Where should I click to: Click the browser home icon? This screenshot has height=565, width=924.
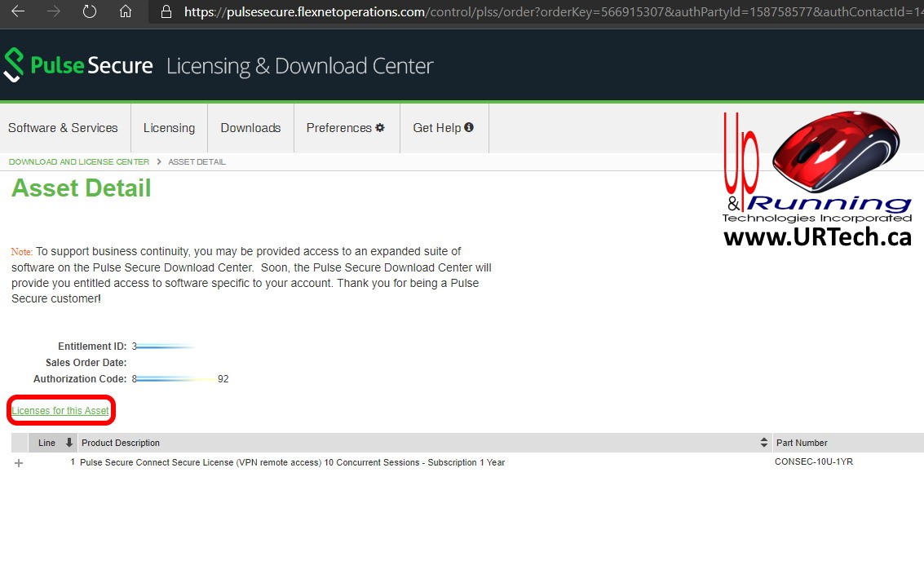(x=126, y=11)
